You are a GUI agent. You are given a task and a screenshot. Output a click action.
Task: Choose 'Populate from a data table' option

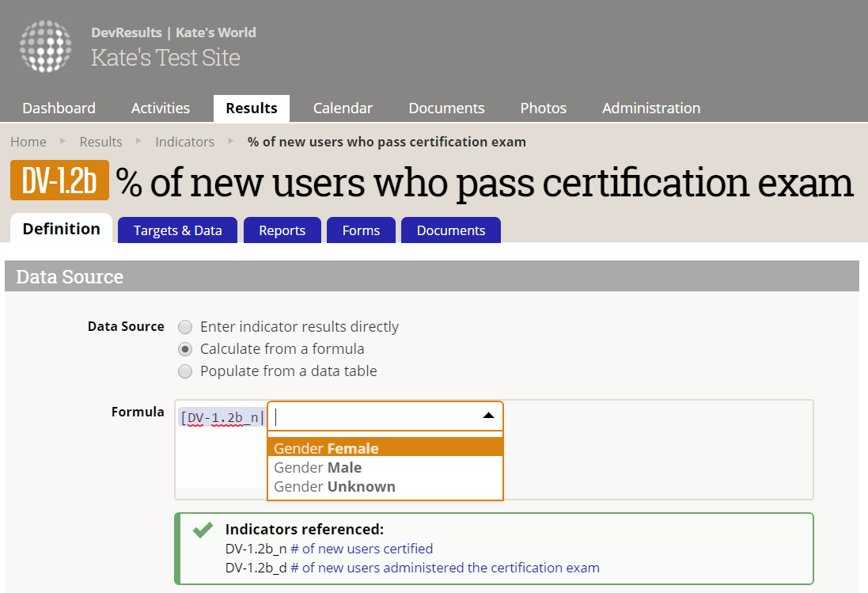click(x=185, y=371)
